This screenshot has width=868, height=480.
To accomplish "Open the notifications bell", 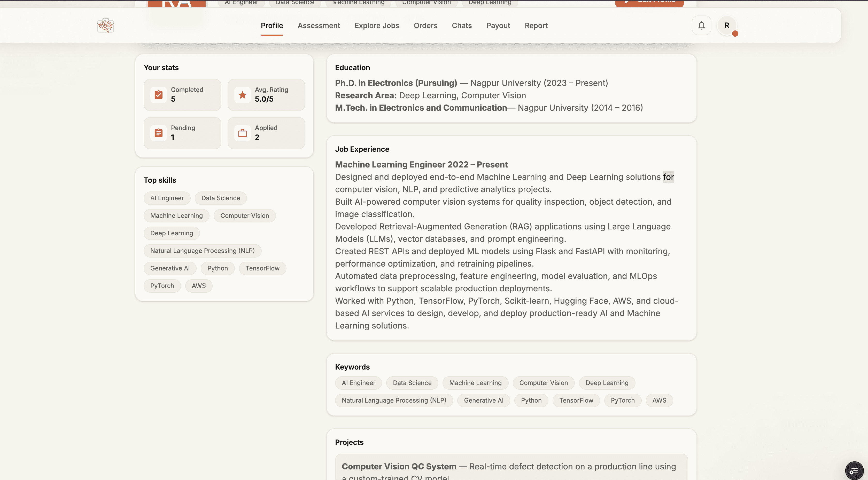I will point(702,25).
